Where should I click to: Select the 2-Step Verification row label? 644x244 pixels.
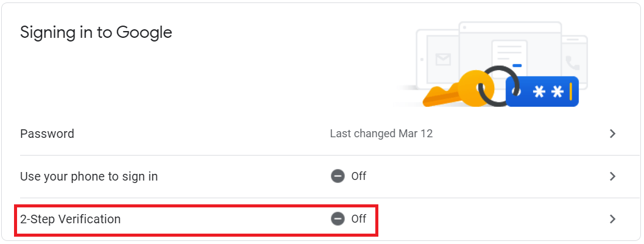[x=70, y=219]
